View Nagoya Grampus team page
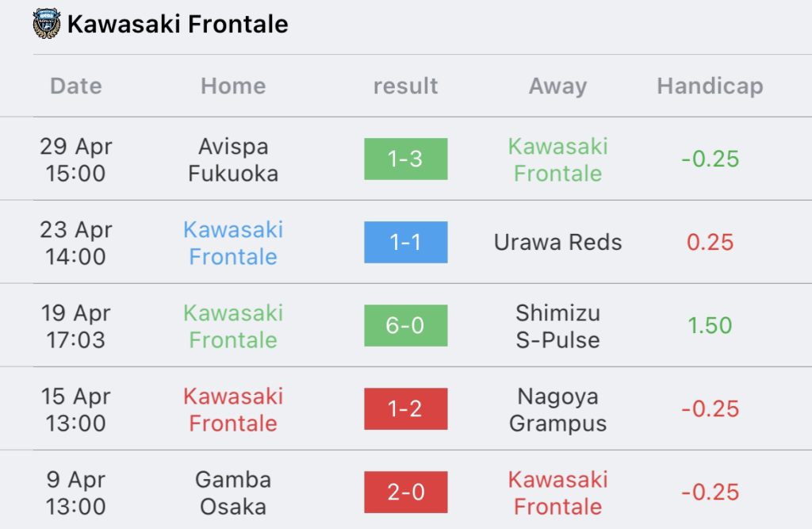Screen dimensions: 812x529 pos(557,410)
